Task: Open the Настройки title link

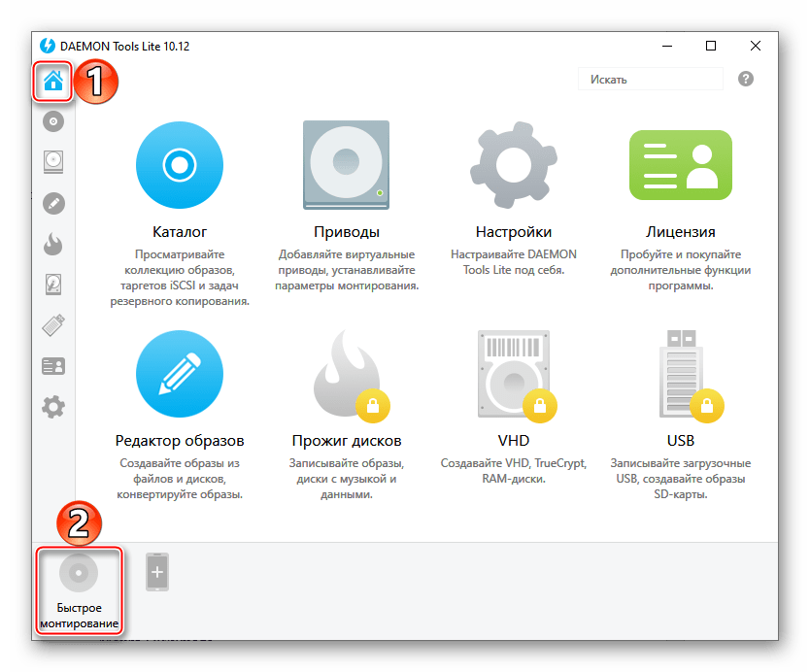Action: click(514, 232)
